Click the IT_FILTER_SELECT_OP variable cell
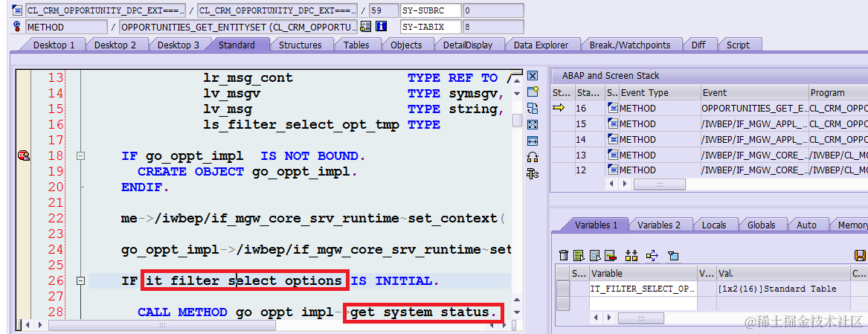This screenshot has height=334, width=868. click(643, 289)
